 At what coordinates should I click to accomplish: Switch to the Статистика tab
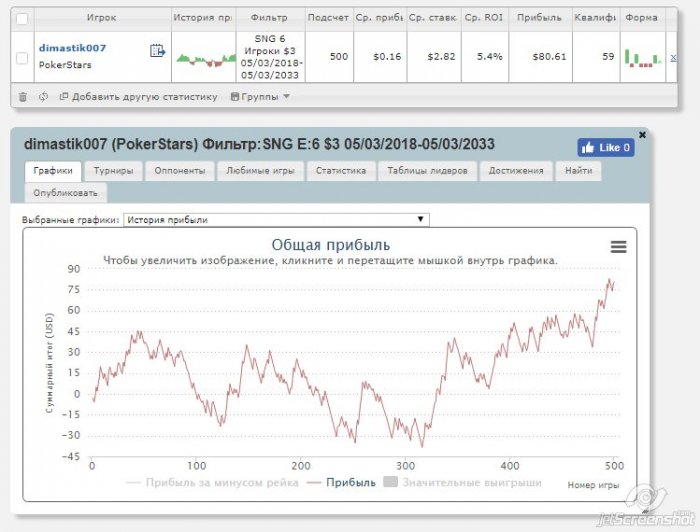click(x=341, y=171)
